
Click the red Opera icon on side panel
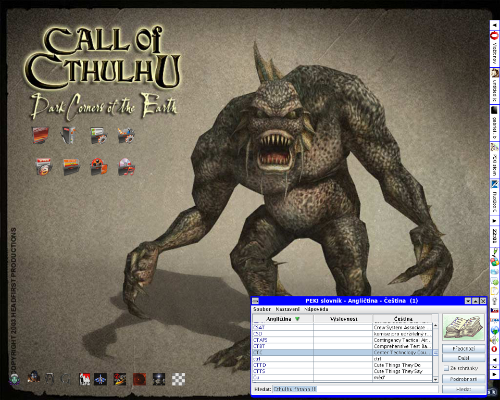pyautogui.click(x=494, y=36)
